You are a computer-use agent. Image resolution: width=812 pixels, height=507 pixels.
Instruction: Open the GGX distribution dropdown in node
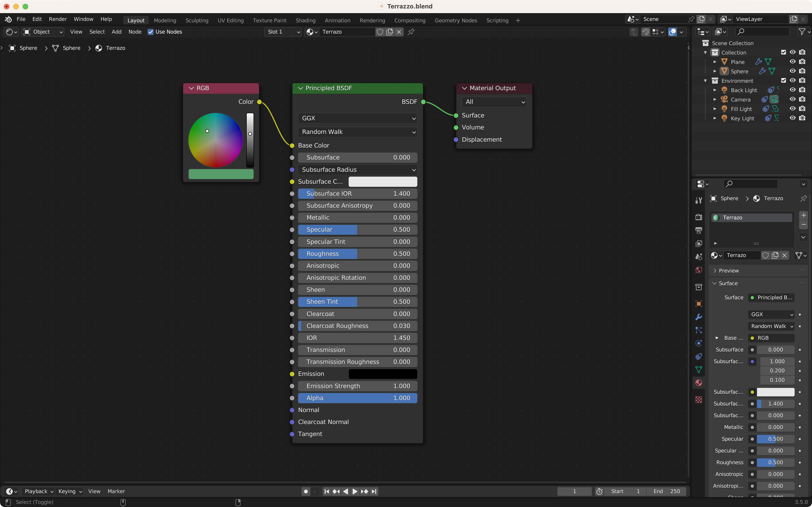357,118
